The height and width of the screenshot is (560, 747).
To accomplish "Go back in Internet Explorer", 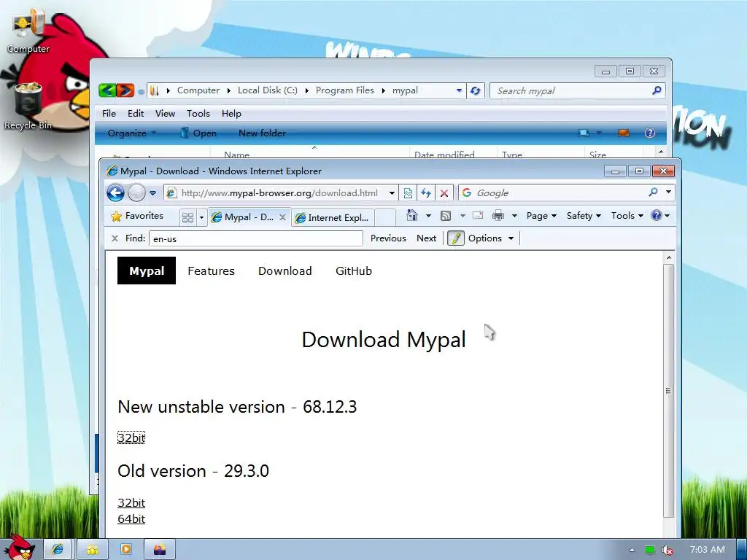I will [115, 192].
